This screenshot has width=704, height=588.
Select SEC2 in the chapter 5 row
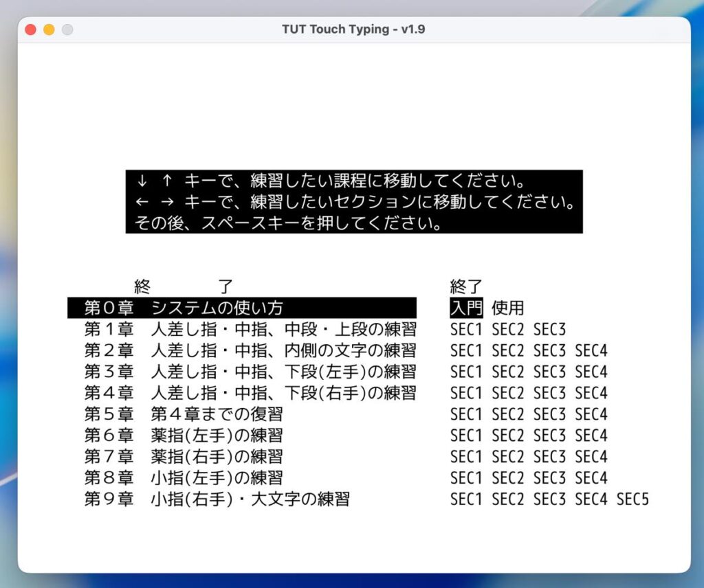[508, 414]
